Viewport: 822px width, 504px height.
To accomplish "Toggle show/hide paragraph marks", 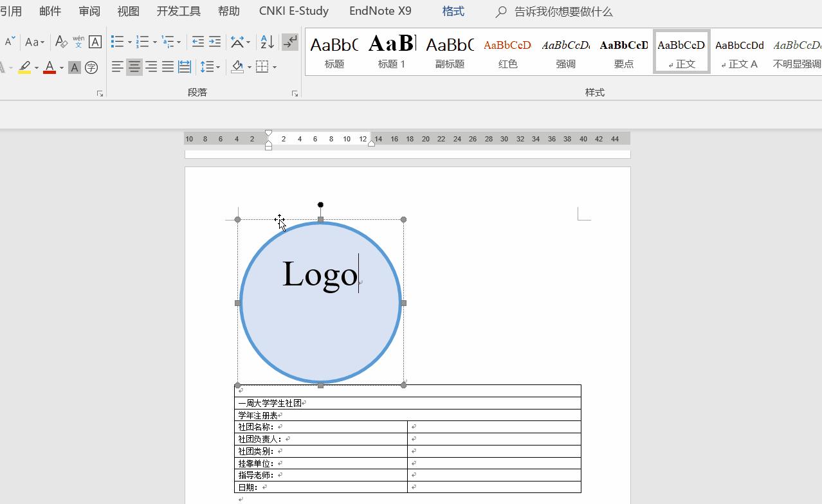I will point(289,41).
